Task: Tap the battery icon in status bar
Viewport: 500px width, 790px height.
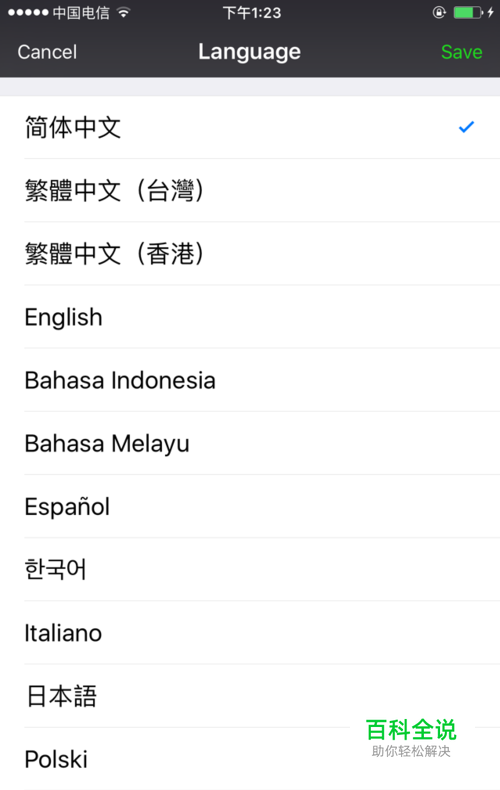Action: pyautogui.click(x=468, y=12)
